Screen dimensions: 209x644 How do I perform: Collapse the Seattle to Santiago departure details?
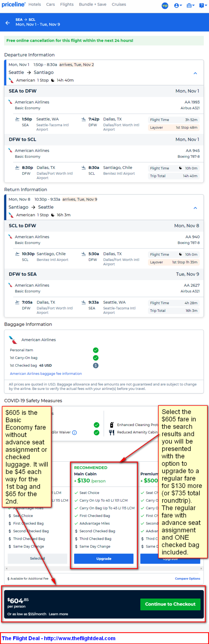pos(195,73)
